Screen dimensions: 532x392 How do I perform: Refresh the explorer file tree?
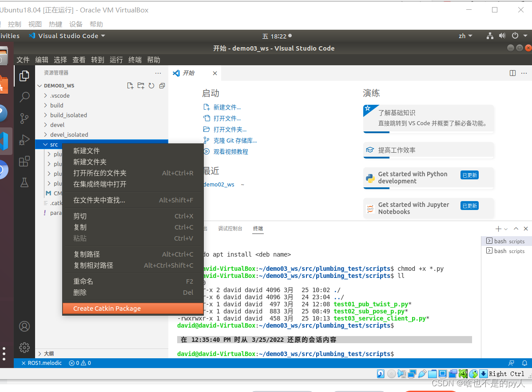coord(151,85)
